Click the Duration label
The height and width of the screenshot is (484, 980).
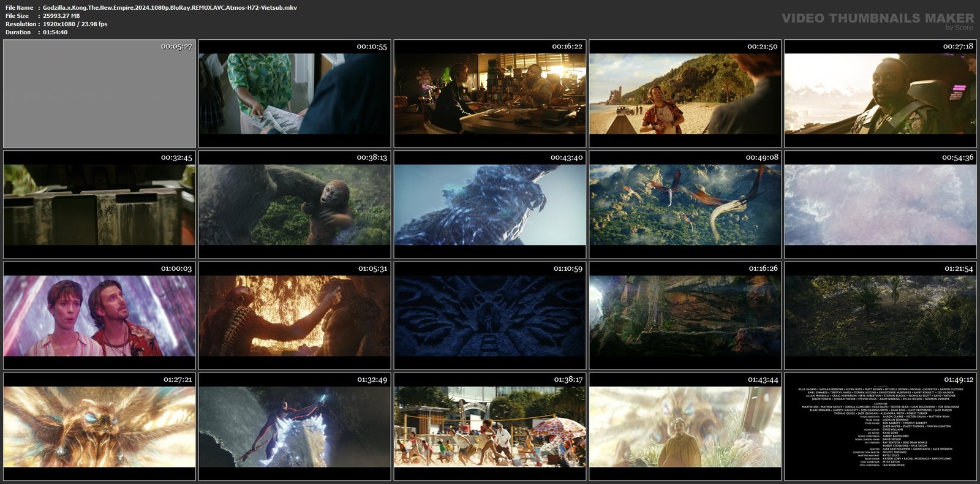coord(18,32)
